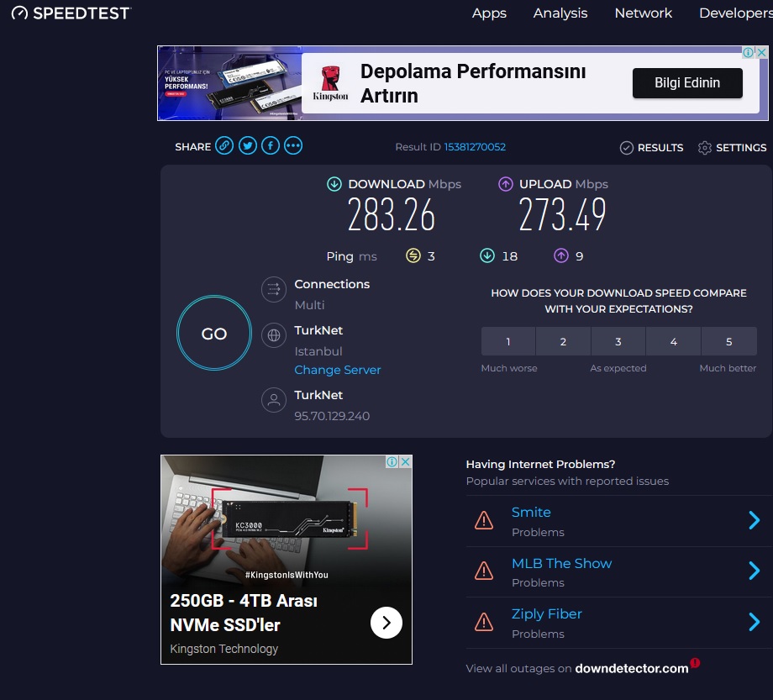Click the SSD product image in banner ad
Image resolution: width=773 pixels, height=700 pixels.
[229, 83]
